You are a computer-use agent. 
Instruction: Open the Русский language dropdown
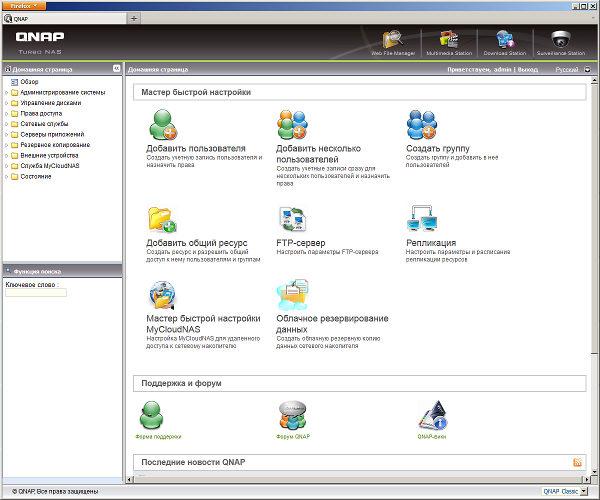[587, 70]
